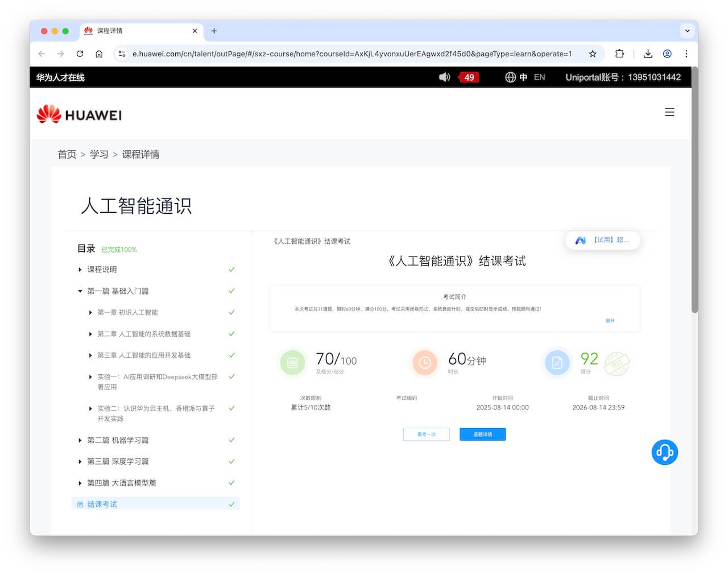Click the orange clock duration icon
This screenshot has height=575, width=728.
[425, 362]
